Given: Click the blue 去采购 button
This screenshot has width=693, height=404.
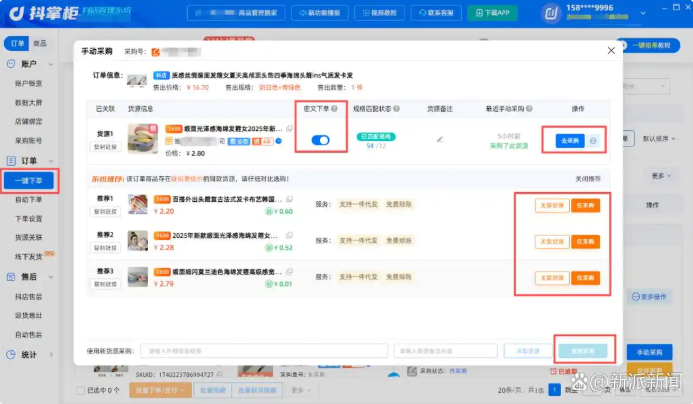Looking at the screenshot, I should pyautogui.click(x=570, y=141).
